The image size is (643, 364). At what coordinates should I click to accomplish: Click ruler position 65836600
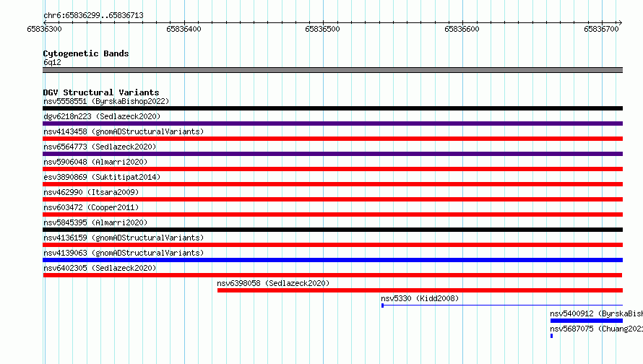pyautogui.click(x=462, y=29)
